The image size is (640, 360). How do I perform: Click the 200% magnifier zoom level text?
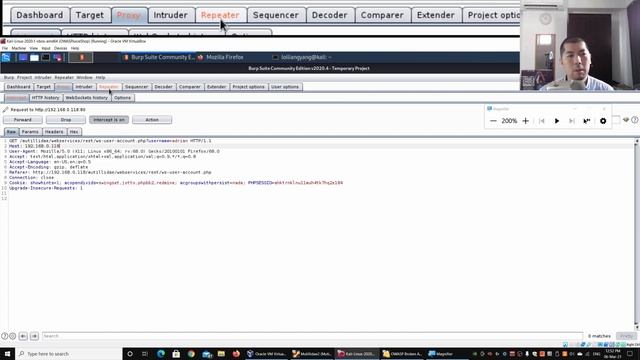pyautogui.click(x=509, y=121)
